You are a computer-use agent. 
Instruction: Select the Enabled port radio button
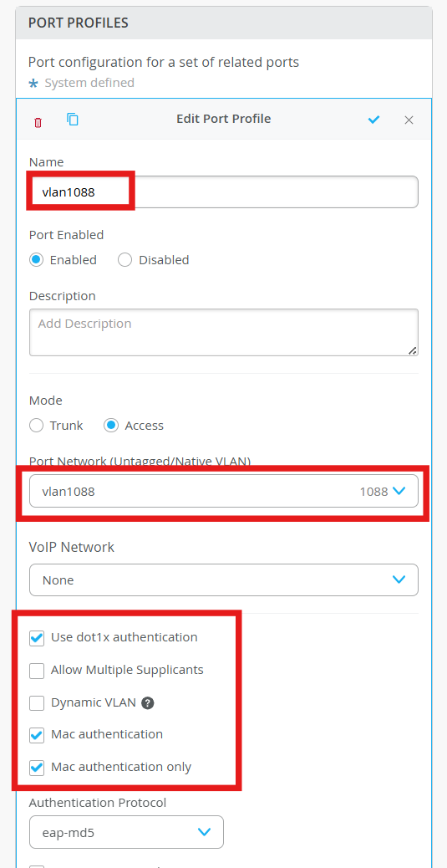37,259
